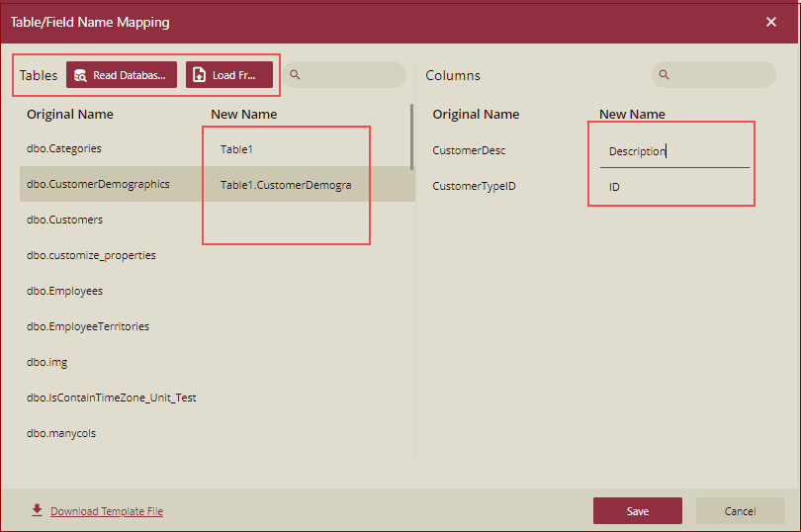Select the dbo.Customers table row
This screenshot has height=532, width=801.
coord(218,220)
